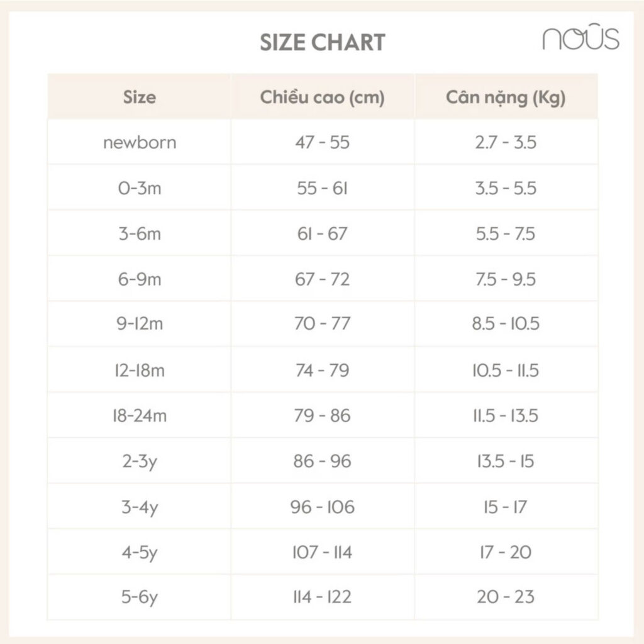Viewport: 644px width, 644px height.
Task: Click the 2-3y size cell
Action: tap(140, 461)
